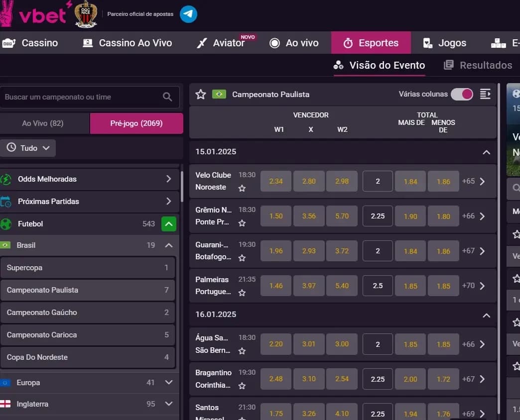Image resolution: width=520 pixels, height=420 pixels.
Task: Collapse the 16.01.2025 date group
Action: tap(486, 315)
